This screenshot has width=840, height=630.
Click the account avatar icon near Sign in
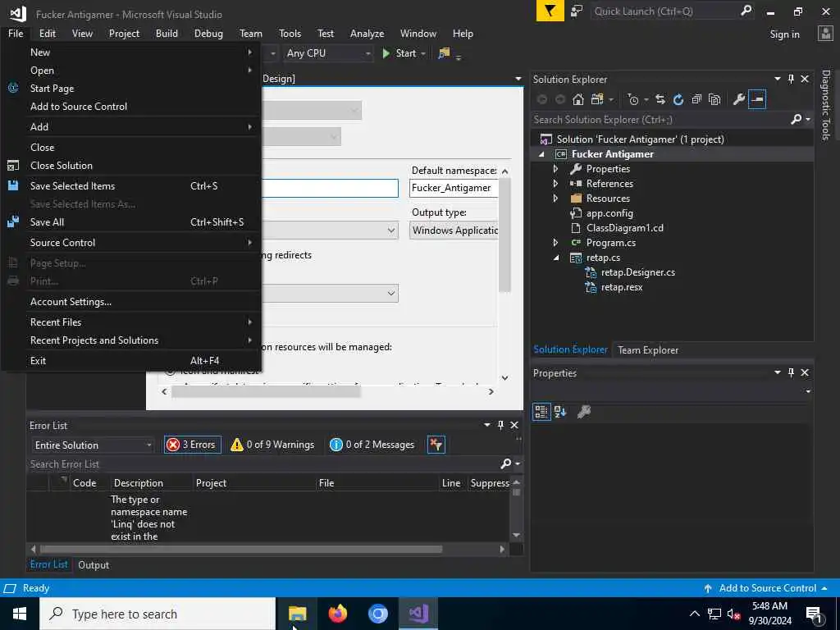click(x=825, y=34)
